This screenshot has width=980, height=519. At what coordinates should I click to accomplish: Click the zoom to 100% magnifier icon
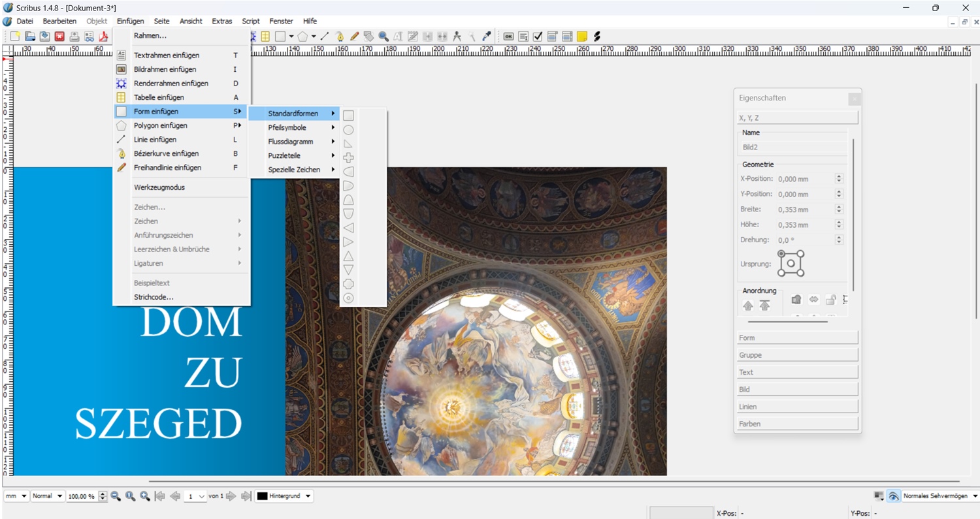click(130, 496)
